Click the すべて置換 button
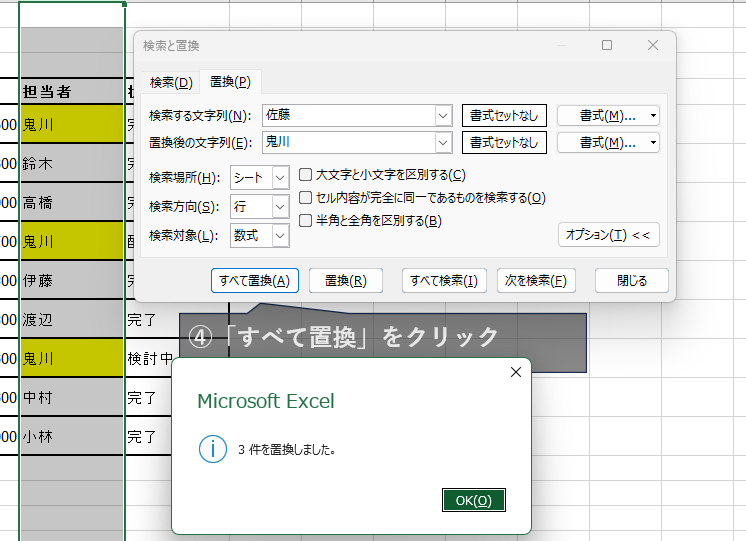The width and height of the screenshot is (746, 541). click(x=255, y=281)
